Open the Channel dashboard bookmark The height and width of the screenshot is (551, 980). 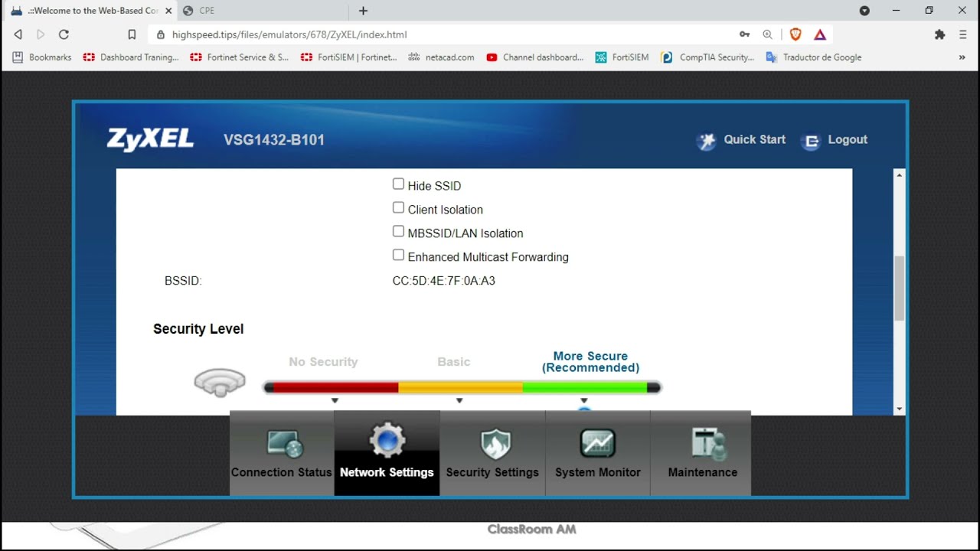click(535, 57)
